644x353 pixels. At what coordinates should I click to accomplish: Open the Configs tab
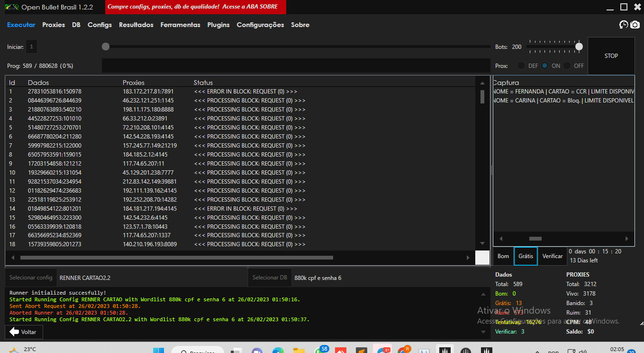tap(100, 25)
